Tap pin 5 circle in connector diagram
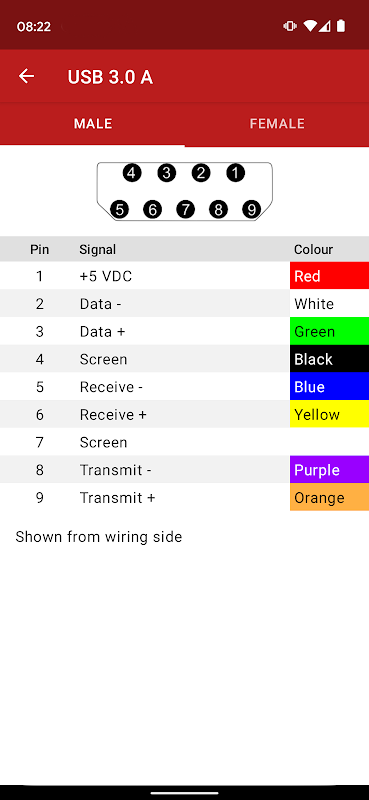Image resolution: width=369 pixels, height=800 pixels. (x=119, y=209)
